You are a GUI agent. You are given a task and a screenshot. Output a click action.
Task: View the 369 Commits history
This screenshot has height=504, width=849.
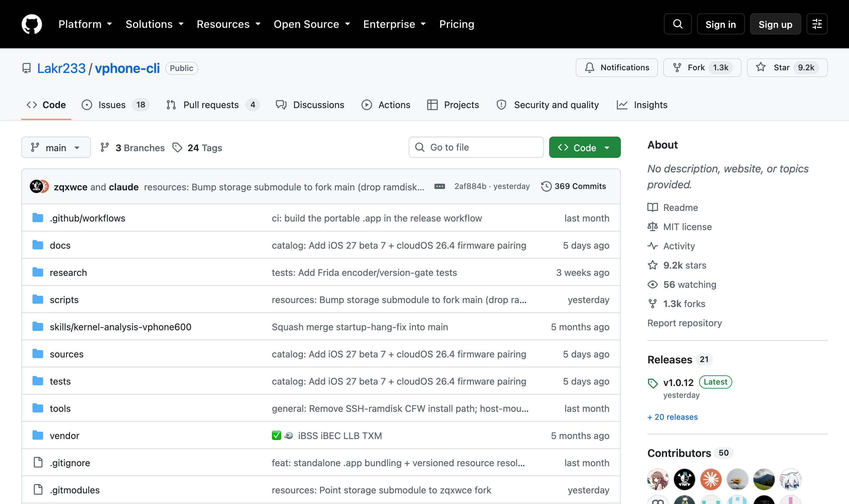[x=573, y=186]
